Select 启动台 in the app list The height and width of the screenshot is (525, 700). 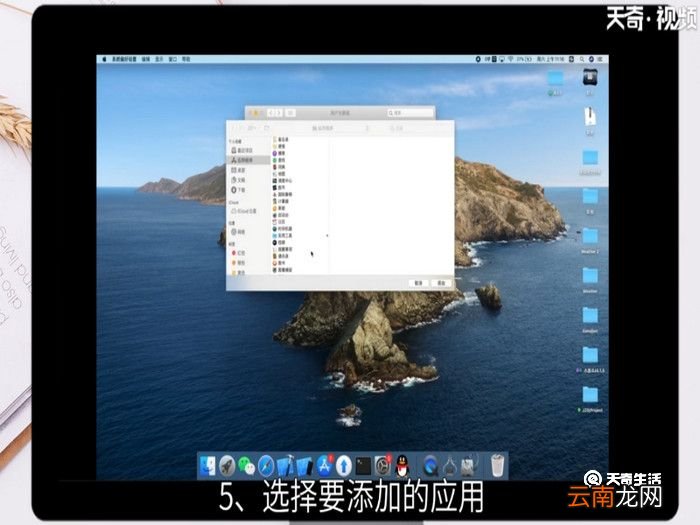(281, 215)
